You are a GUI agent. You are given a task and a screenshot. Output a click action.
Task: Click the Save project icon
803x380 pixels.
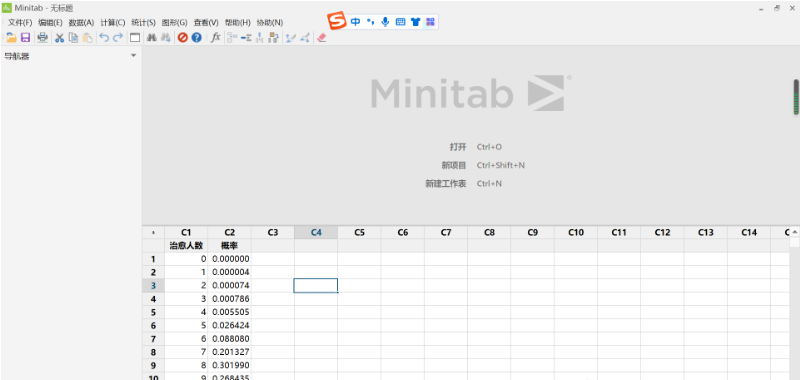25,37
